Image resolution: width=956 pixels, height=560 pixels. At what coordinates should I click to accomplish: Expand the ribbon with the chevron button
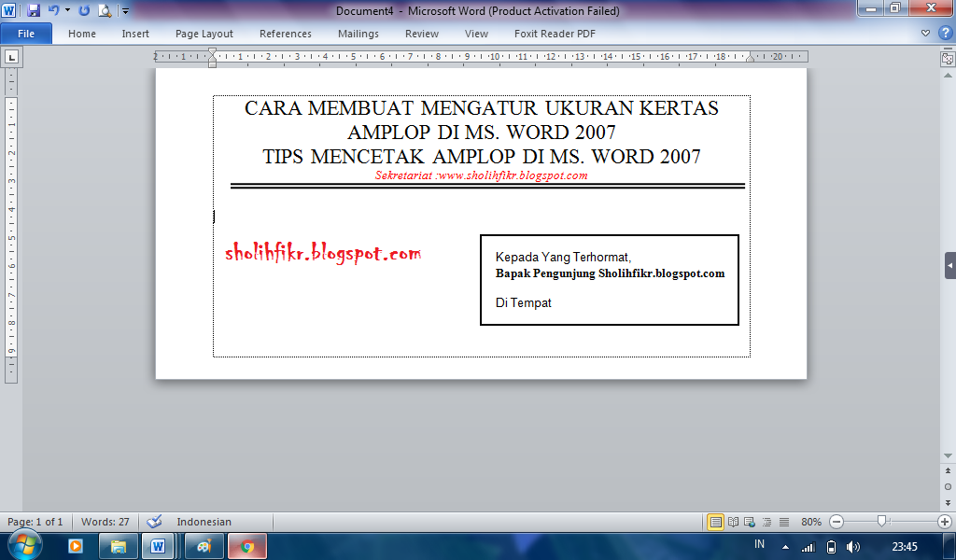click(x=925, y=33)
